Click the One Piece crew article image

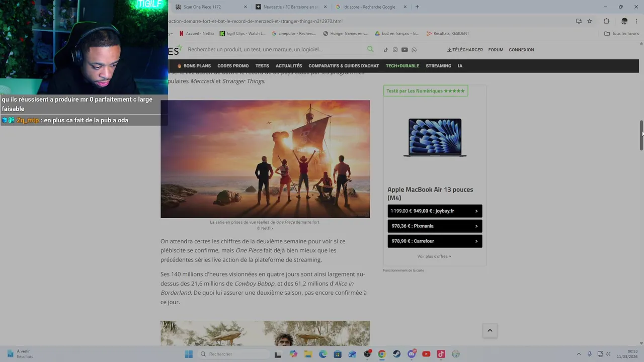[265, 159]
